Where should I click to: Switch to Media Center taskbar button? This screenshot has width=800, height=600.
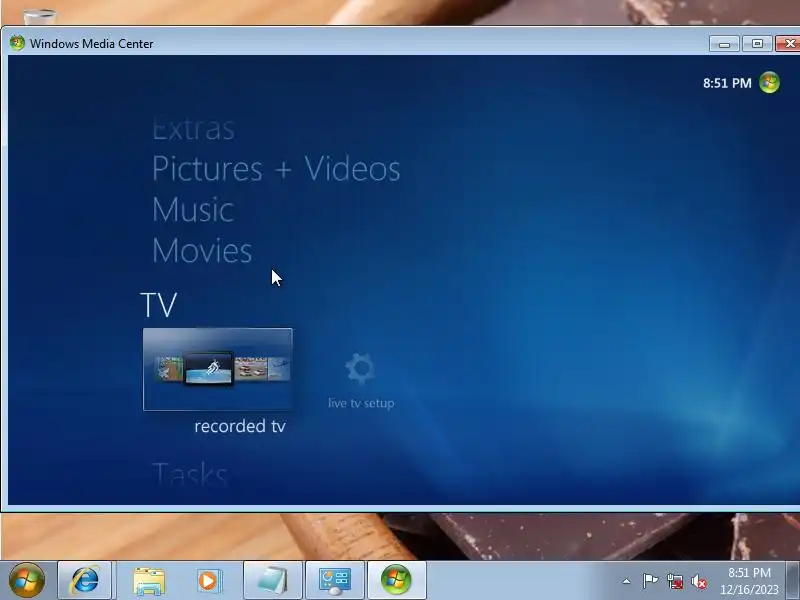pyautogui.click(x=396, y=580)
